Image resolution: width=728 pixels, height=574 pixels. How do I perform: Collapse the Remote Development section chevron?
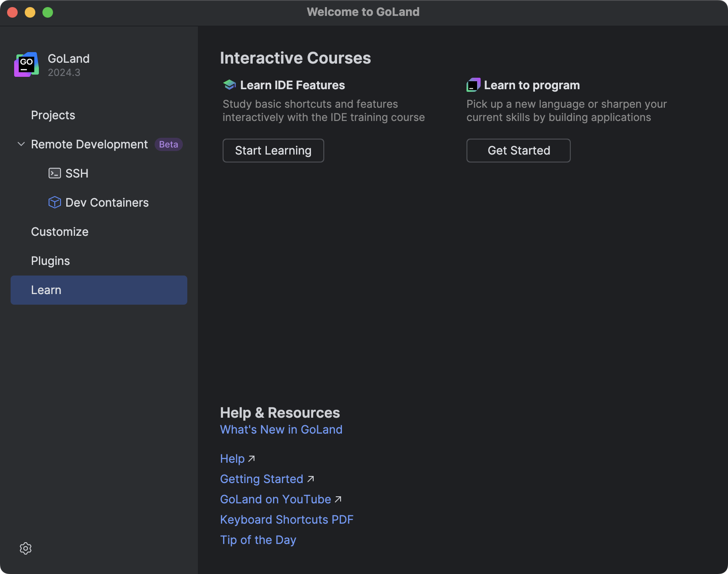click(x=21, y=144)
